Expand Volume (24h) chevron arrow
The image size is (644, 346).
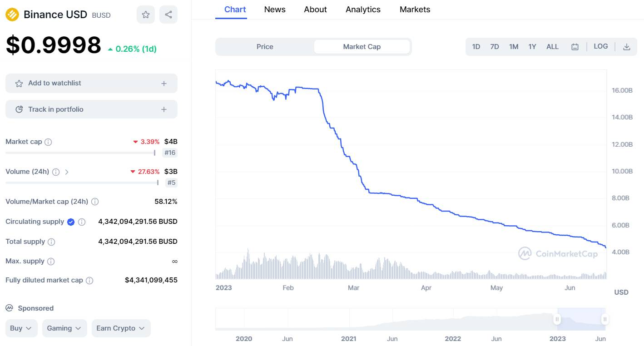click(67, 172)
